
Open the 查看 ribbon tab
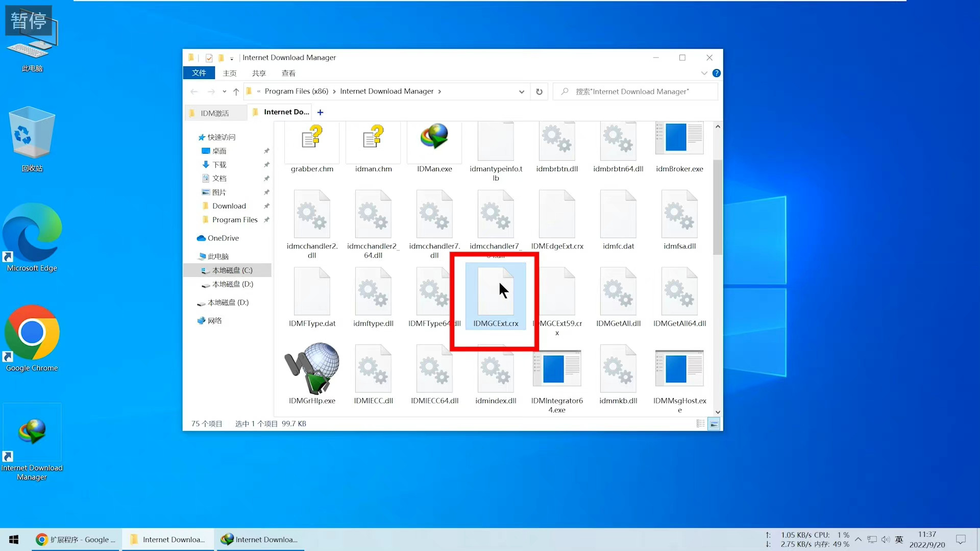click(288, 73)
